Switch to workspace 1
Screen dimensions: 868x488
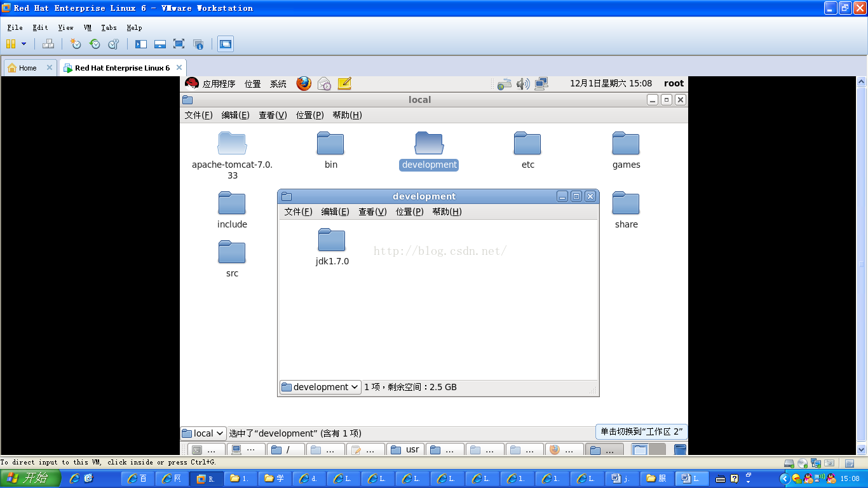coord(640,449)
